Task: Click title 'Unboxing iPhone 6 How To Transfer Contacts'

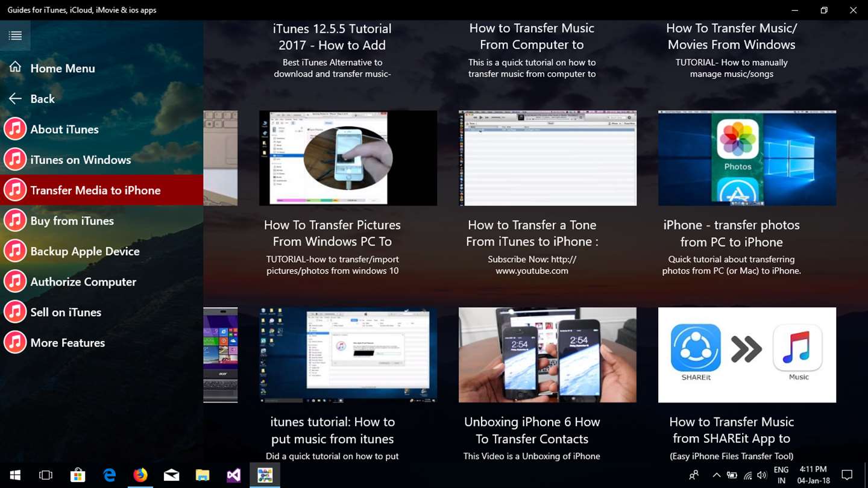Action: click(532, 430)
